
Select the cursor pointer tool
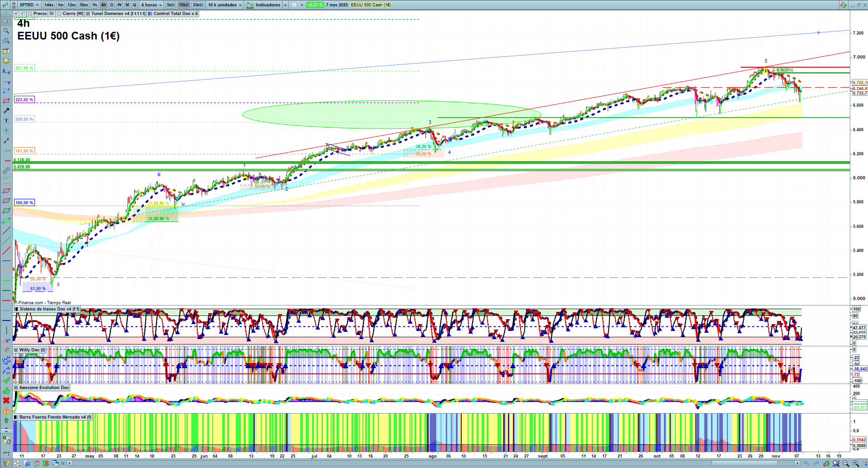6,21
